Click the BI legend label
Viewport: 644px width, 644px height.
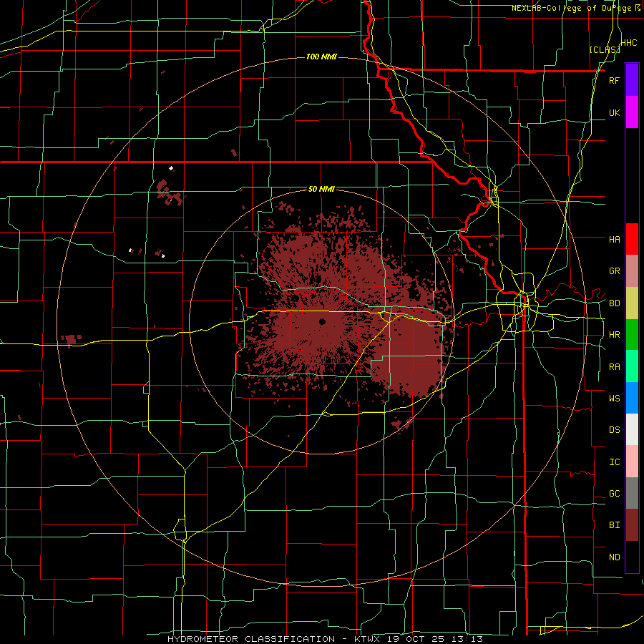pos(614,525)
